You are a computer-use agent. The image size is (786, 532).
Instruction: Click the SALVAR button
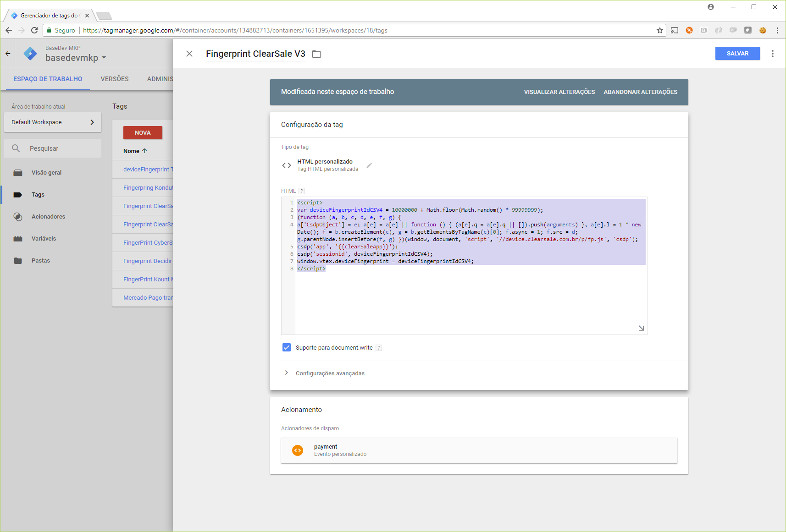737,53
